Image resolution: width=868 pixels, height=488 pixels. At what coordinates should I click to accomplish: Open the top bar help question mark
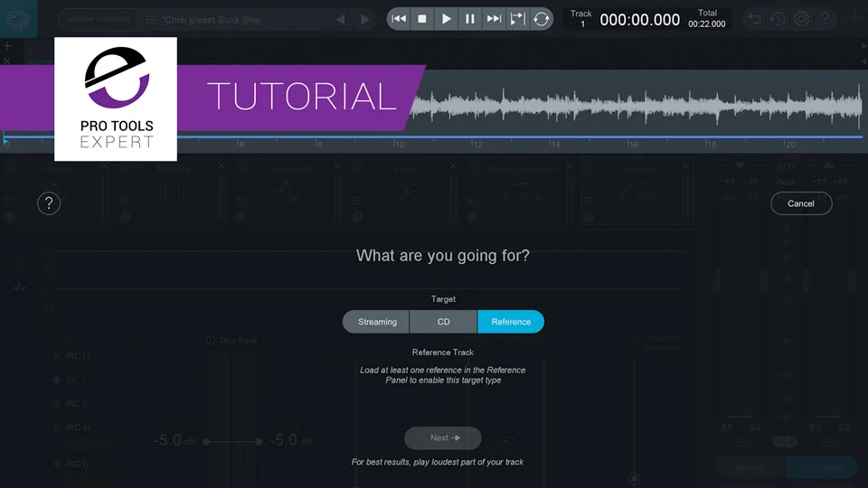[826, 19]
